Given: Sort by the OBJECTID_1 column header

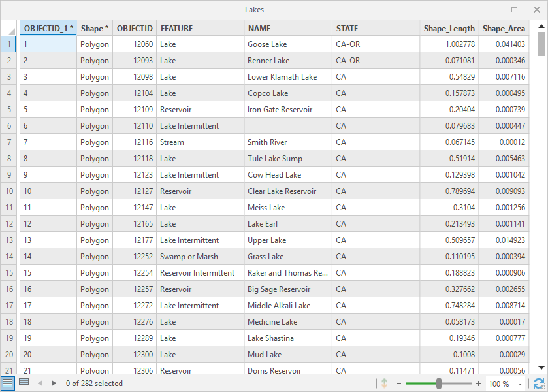Looking at the screenshot, I should coord(48,28).
